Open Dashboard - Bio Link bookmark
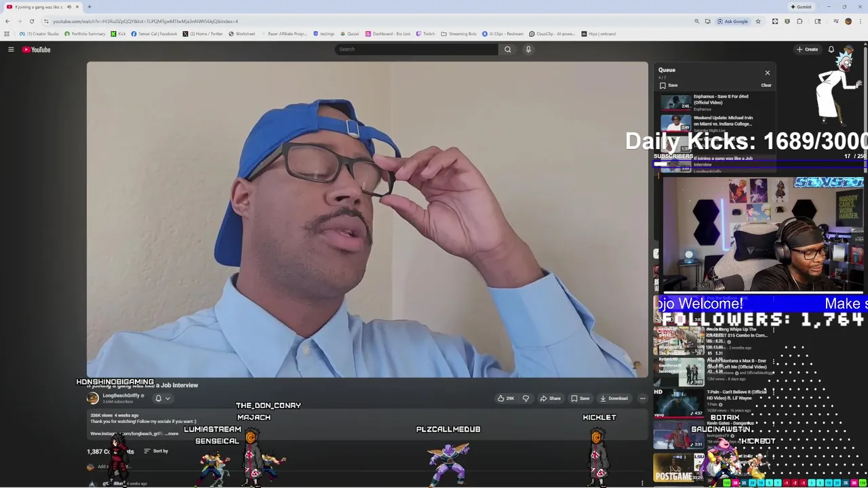Image resolution: width=868 pixels, height=488 pixels. (388, 34)
